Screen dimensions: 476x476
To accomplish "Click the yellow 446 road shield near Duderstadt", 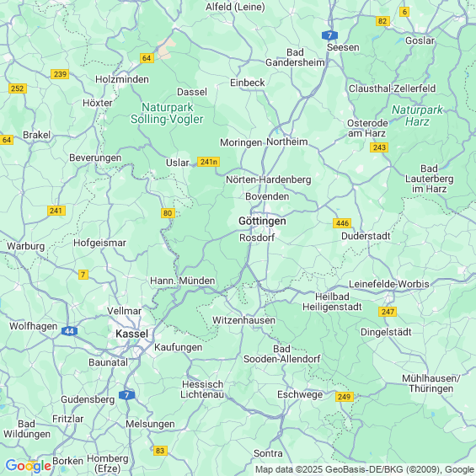I will point(342,223).
